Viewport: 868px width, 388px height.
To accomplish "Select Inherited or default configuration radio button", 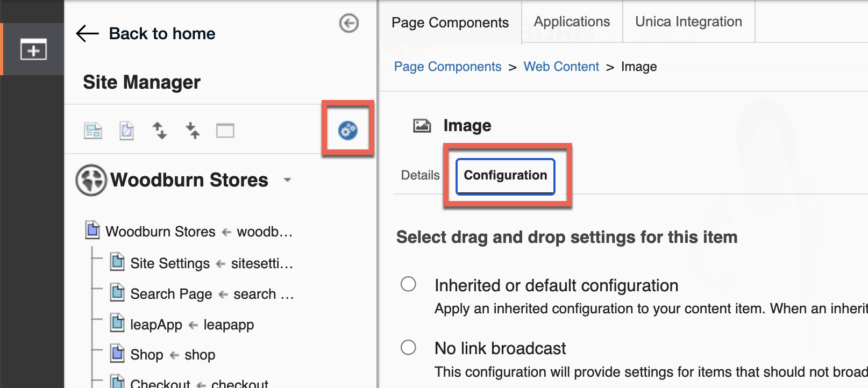I will [408, 284].
